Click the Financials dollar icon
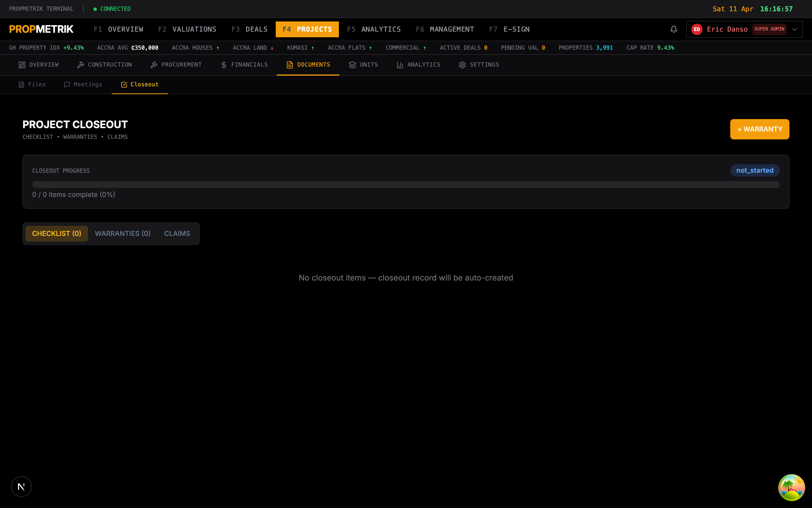This screenshot has width=812, height=508. [x=224, y=65]
